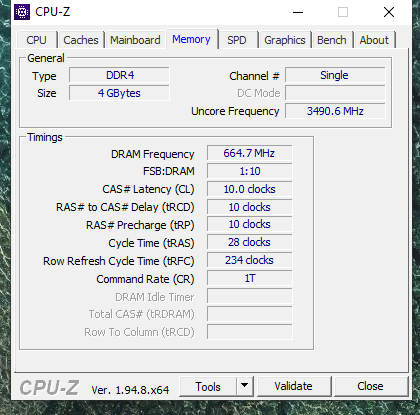The height and width of the screenshot is (415, 420).
Task: Minimize the CPU-Z window
Action: pyautogui.click(x=298, y=12)
